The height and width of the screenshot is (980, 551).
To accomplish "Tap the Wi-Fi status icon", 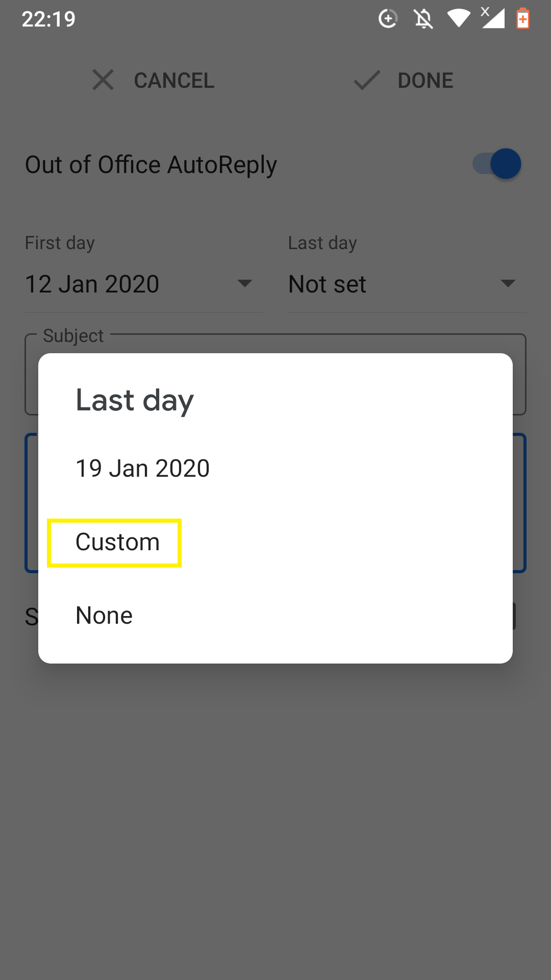I will click(458, 19).
